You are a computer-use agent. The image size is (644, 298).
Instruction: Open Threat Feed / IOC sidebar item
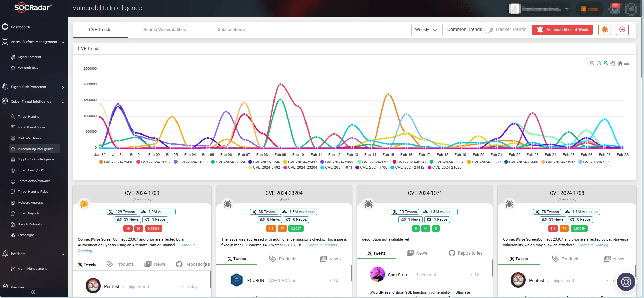31,170
